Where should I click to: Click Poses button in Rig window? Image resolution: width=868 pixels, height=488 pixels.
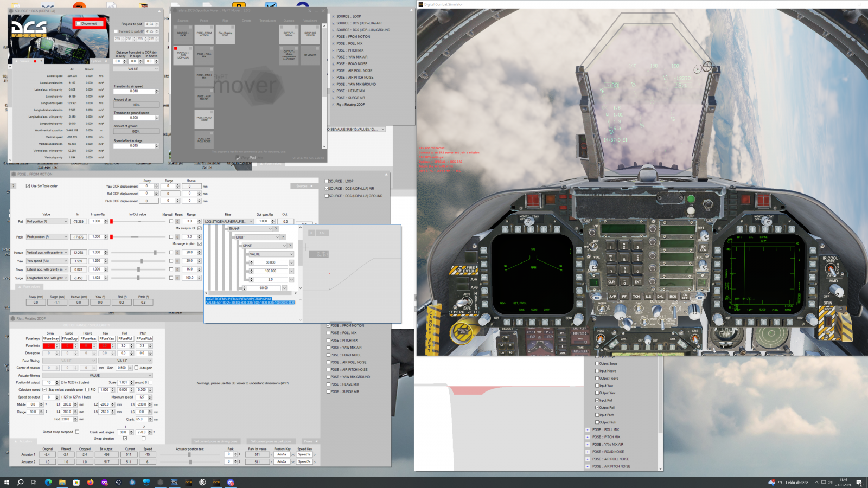[310, 441]
